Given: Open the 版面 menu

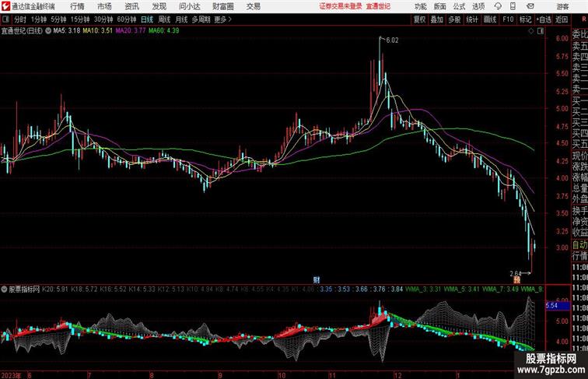Looking at the screenshot, I should pyautogui.click(x=440, y=6).
